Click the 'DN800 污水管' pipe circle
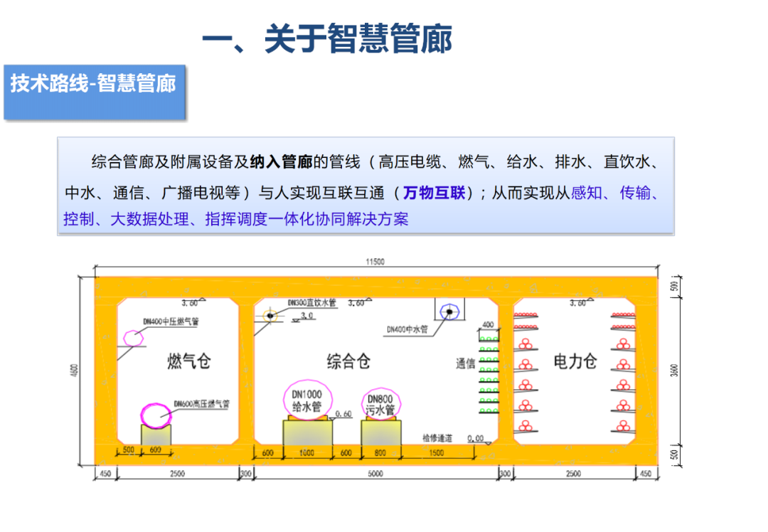768x532 pixels. pyautogui.click(x=380, y=404)
